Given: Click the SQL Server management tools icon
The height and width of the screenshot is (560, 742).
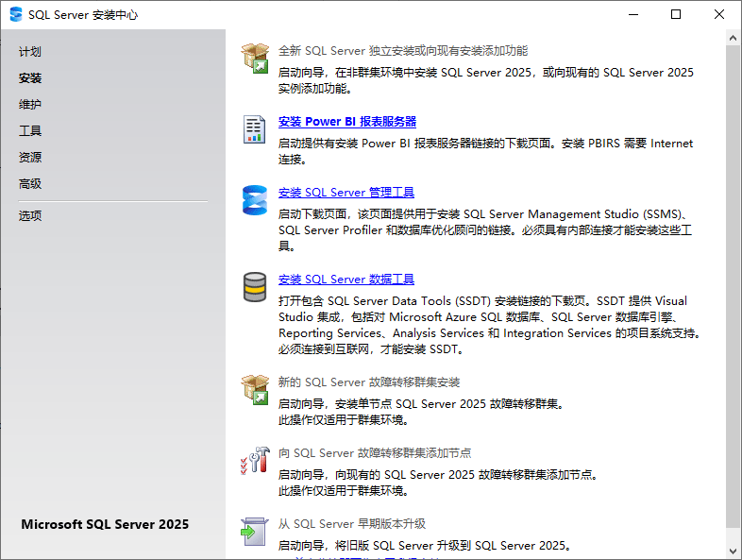Looking at the screenshot, I should [x=255, y=199].
